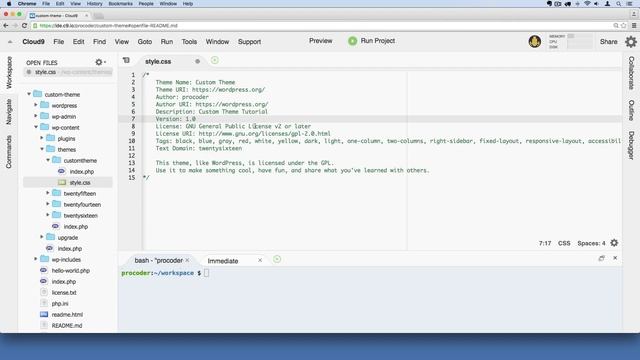Open the workspace tree settings gear
The width and height of the screenshot is (640, 360).
pyautogui.click(x=100, y=62)
